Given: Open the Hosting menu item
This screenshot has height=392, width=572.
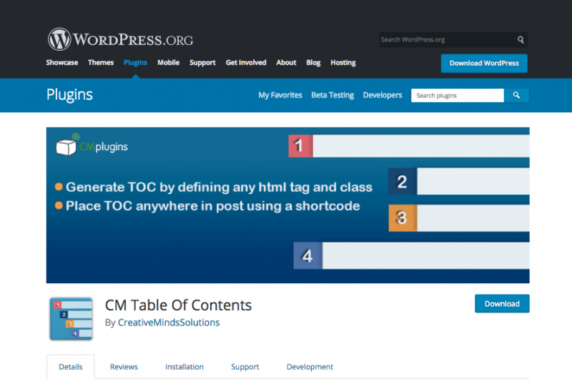Looking at the screenshot, I should pos(343,63).
